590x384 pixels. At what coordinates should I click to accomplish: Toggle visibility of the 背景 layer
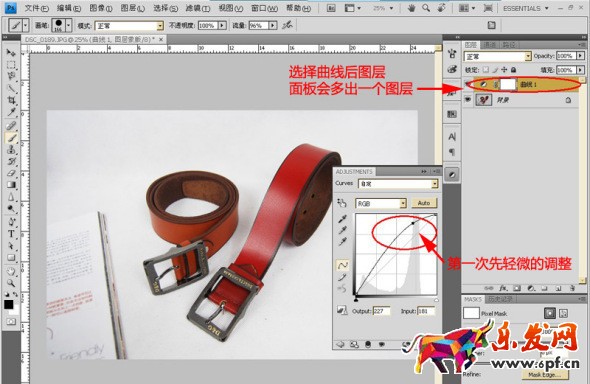coord(468,100)
